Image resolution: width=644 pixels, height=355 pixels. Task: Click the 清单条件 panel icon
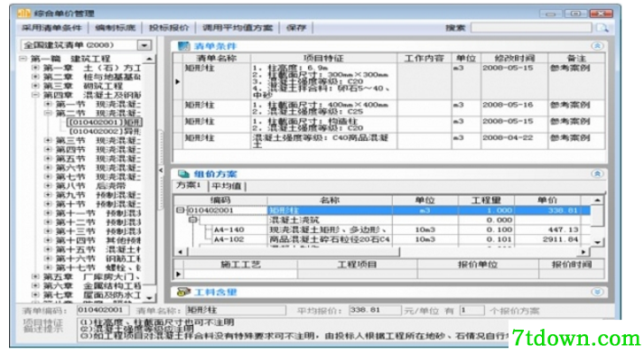pyautogui.click(x=183, y=46)
